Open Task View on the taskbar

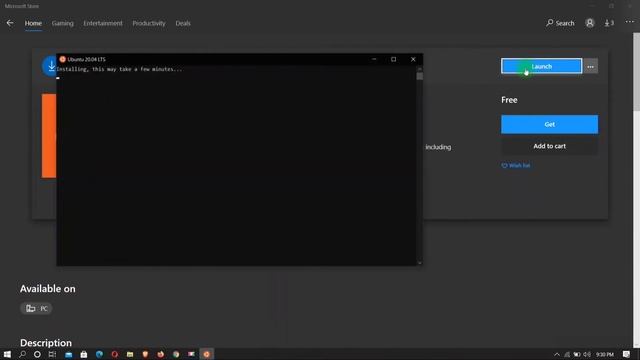coord(52,354)
